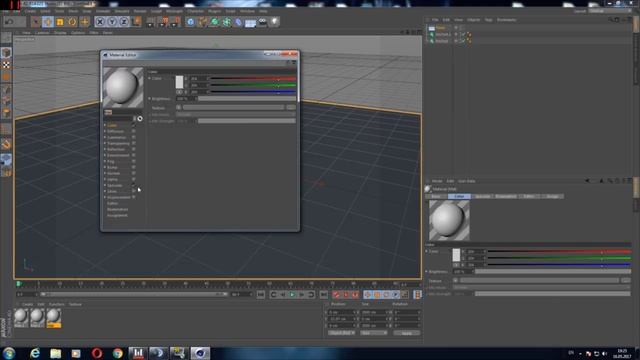Toggle the Specular channel checkbox
Screen dimensions: 640x360
click(x=133, y=185)
